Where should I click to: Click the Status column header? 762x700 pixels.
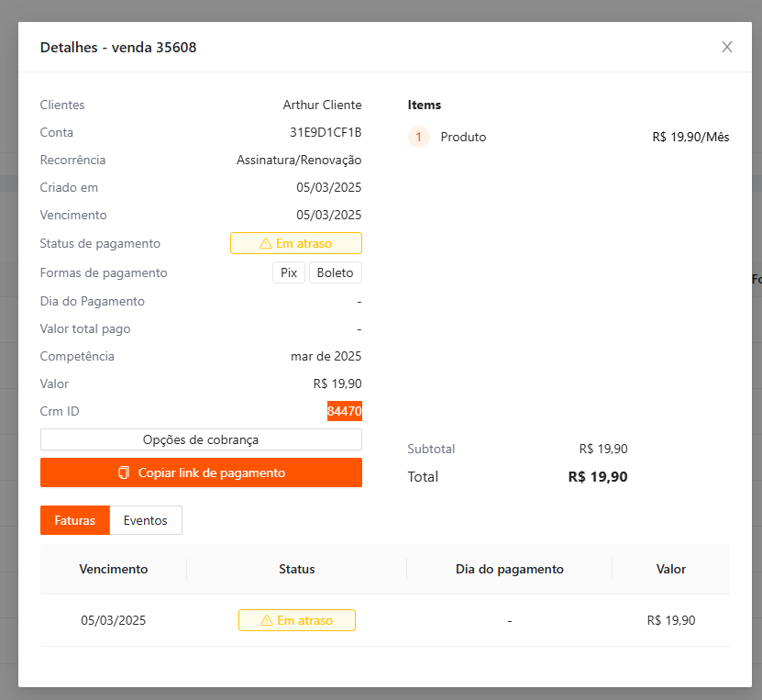[296, 569]
